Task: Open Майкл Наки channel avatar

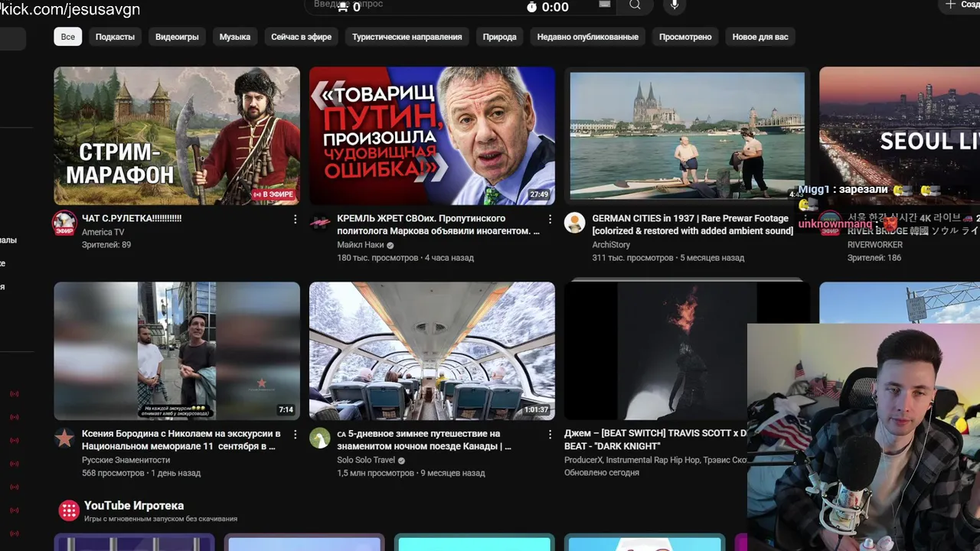Action: coord(319,223)
